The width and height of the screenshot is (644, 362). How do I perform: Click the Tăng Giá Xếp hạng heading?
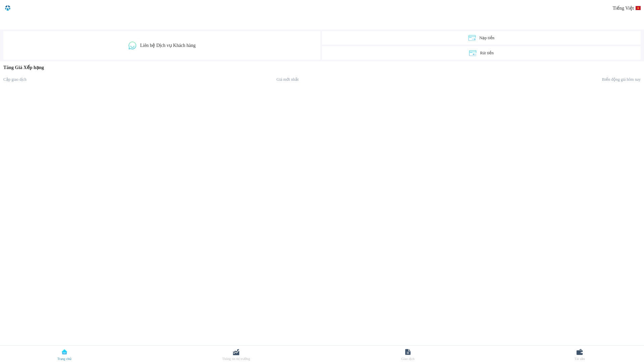[23, 68]
